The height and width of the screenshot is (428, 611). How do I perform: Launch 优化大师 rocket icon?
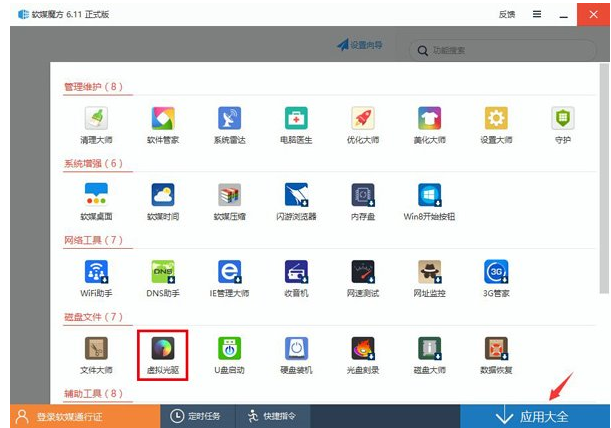(363, 126)
